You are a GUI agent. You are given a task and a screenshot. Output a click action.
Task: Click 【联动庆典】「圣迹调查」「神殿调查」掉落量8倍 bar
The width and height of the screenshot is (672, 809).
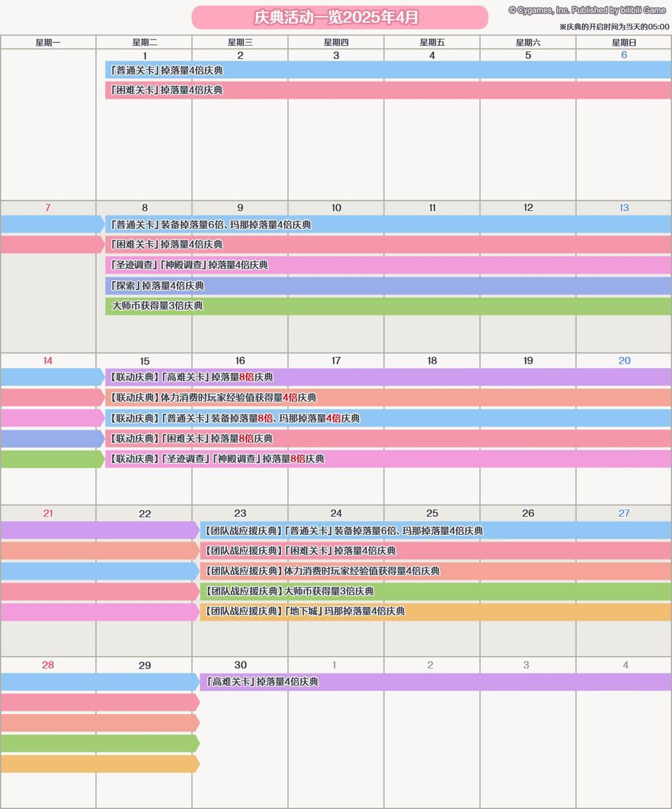click(388, 459)
